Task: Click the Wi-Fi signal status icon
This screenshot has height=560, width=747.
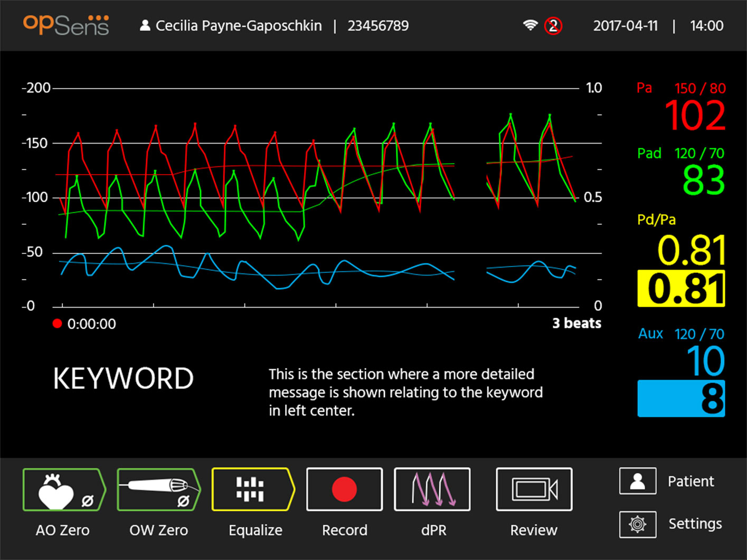Action: [x=530, y=25]
